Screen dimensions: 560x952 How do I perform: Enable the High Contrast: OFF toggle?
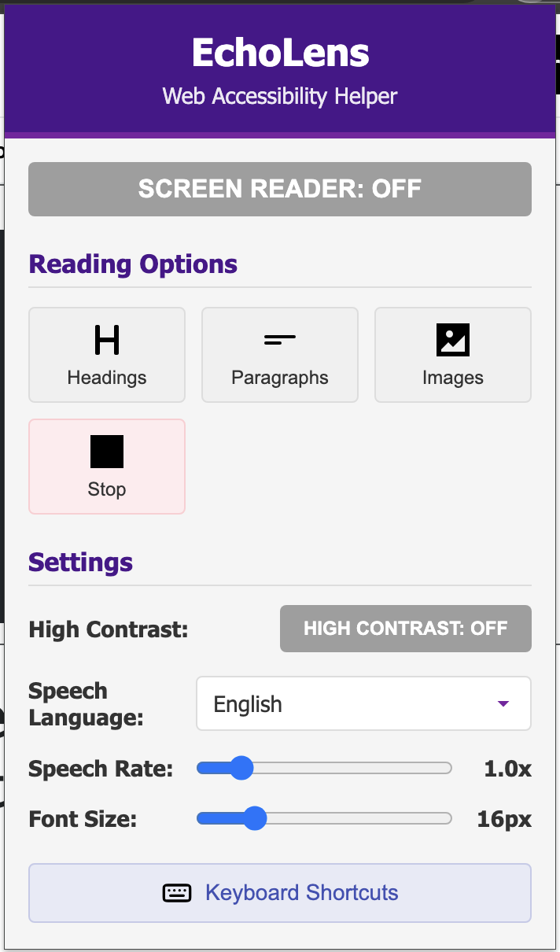(x=406, y=629)
